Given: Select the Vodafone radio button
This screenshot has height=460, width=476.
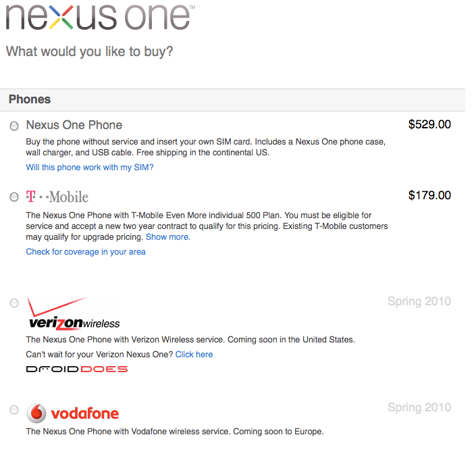Looking at the screenshot, I should (14, 409).
